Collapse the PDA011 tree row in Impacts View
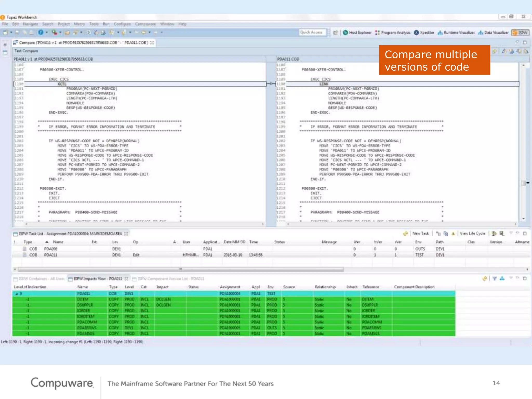This screenshot has height=399, width=532. (x=17, y=294)
